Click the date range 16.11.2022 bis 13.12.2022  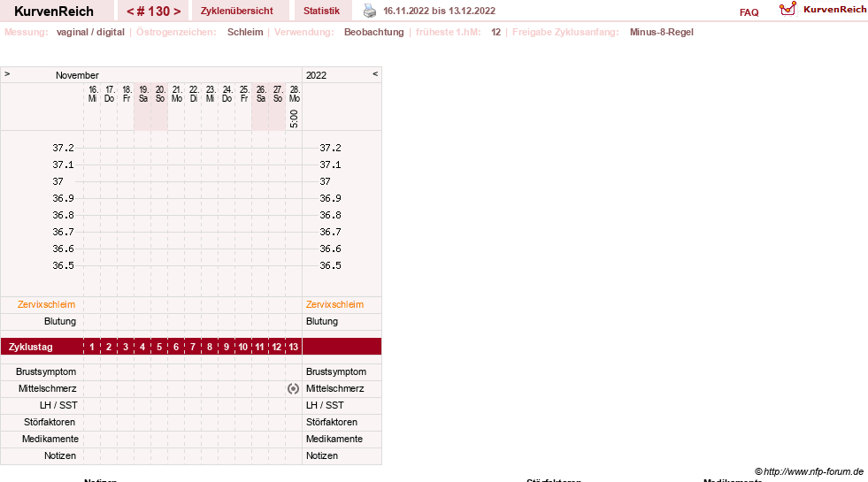point(440,11)
